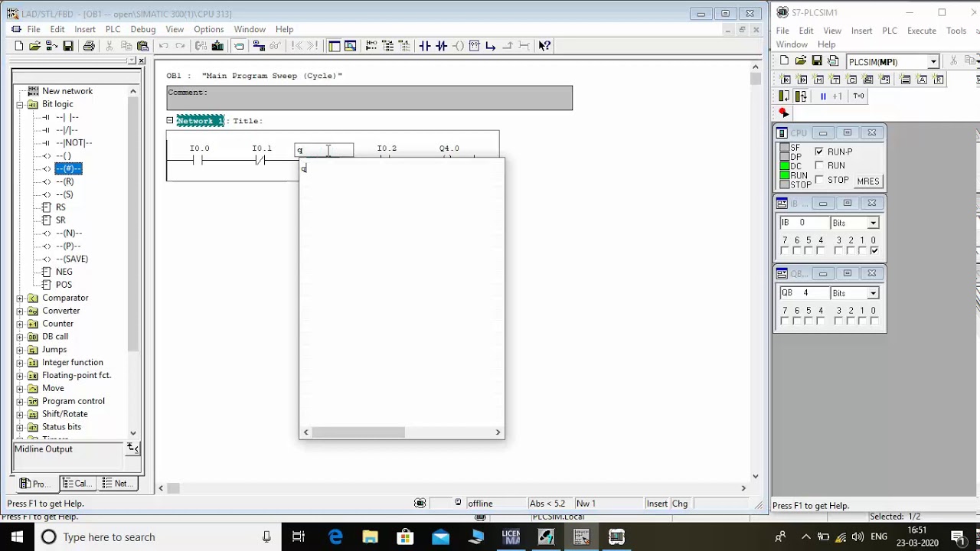Screen dimensions: 980x551
Task: Toggle the Overviews panel icon in toolbar
Action: point(333,46)
